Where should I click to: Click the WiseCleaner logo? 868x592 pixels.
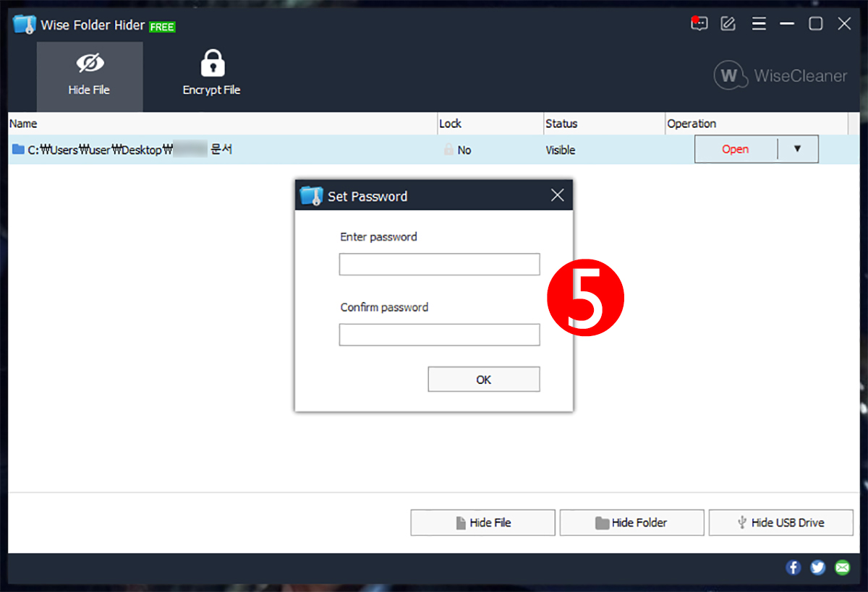[780, 76]
